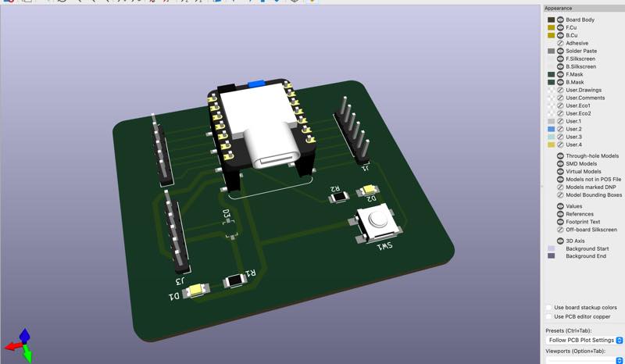This screenshot has width=625, height=364.
Task: Hide Virtual Models
Action: (560, 171)
